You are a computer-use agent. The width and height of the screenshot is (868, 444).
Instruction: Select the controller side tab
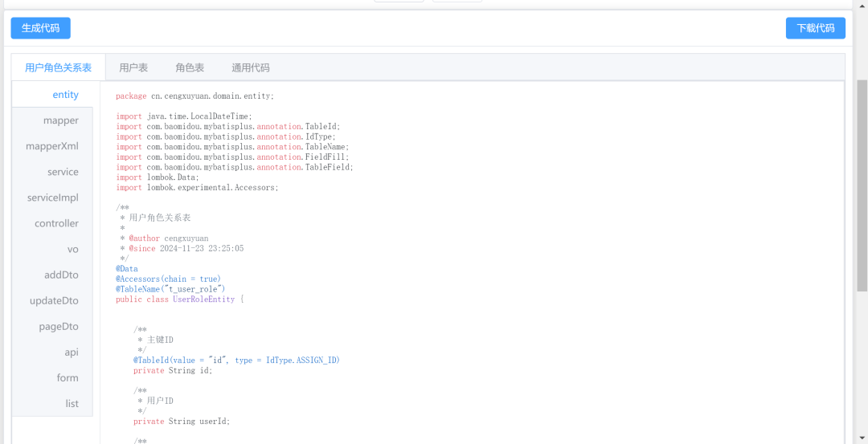tap(56, 223)
